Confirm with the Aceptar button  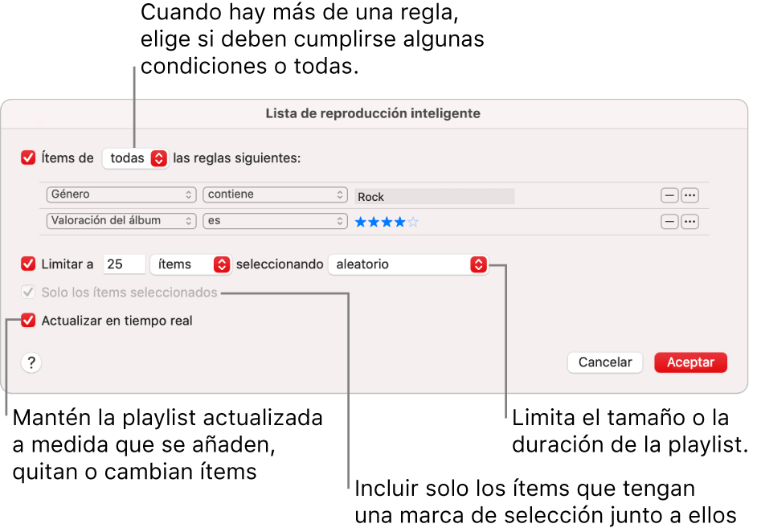[690, 362]
